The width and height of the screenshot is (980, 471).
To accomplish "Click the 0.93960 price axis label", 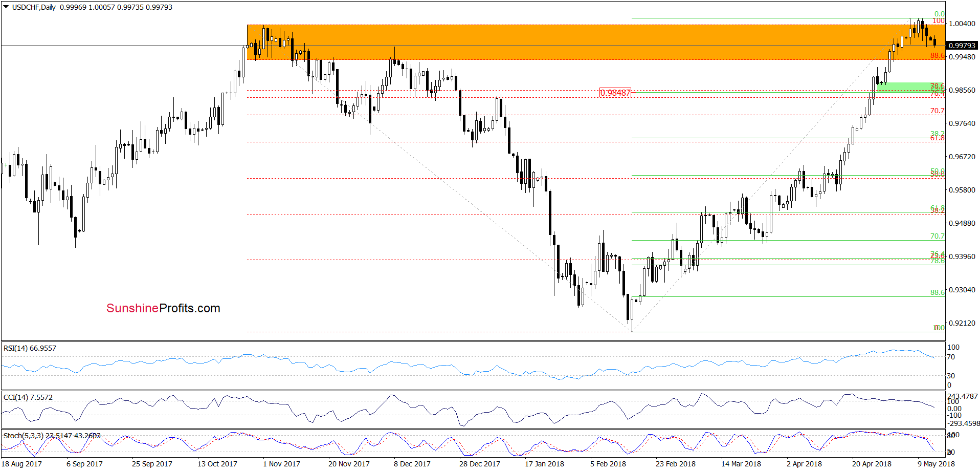I will click(x=962, y=256).
